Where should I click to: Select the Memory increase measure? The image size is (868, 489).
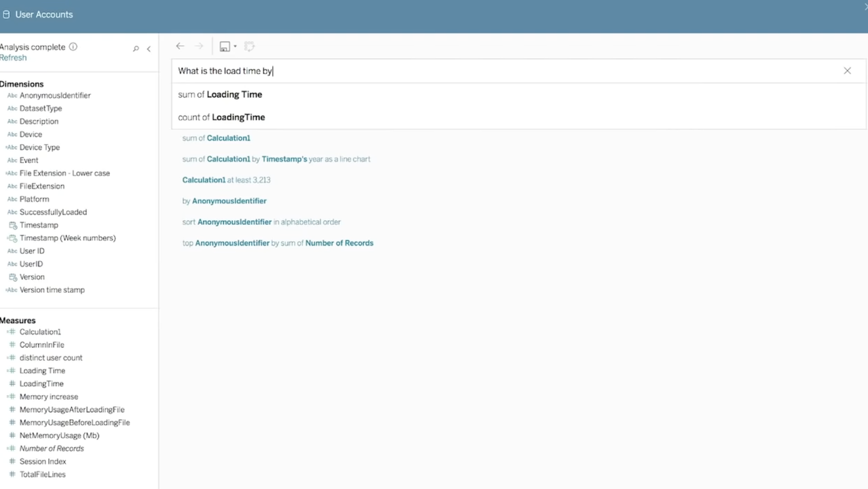coord(48,397)
